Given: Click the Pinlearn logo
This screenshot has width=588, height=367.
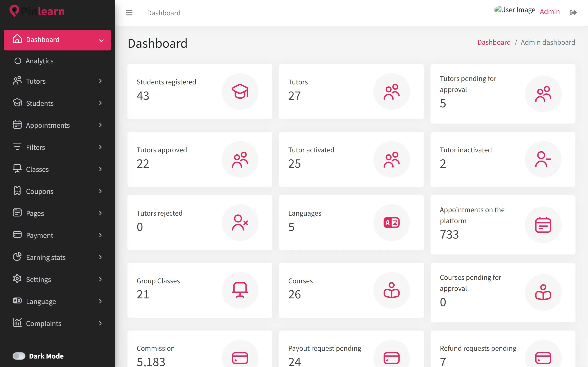Looking at the screenshot, I should click(37, 11).
